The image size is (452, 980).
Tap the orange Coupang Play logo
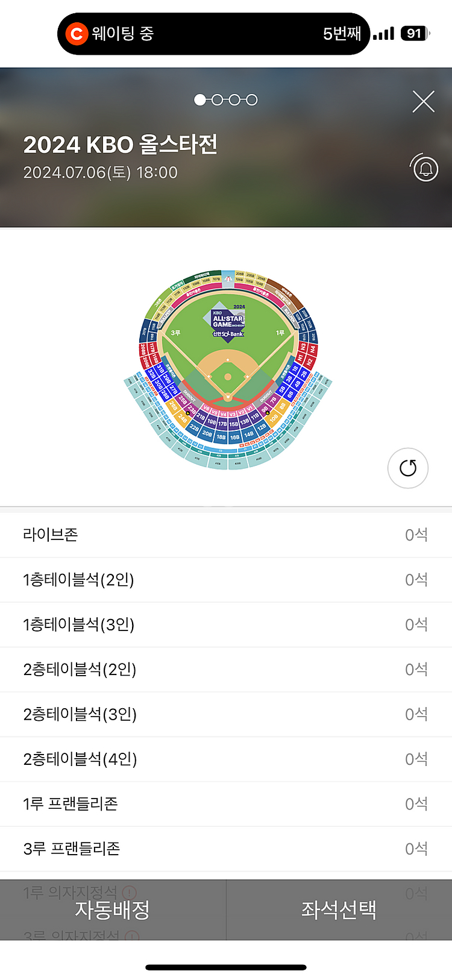(x=77, y=34)
